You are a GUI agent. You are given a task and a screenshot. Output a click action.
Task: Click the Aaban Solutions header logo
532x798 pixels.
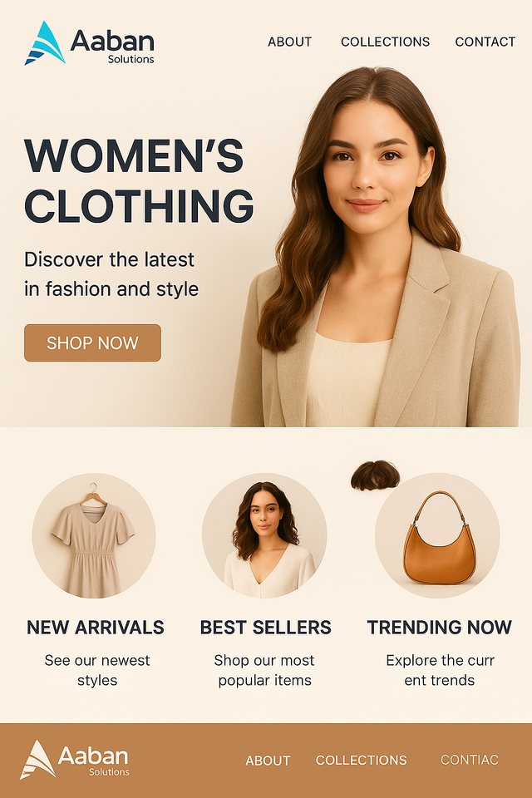pos(89,43)
